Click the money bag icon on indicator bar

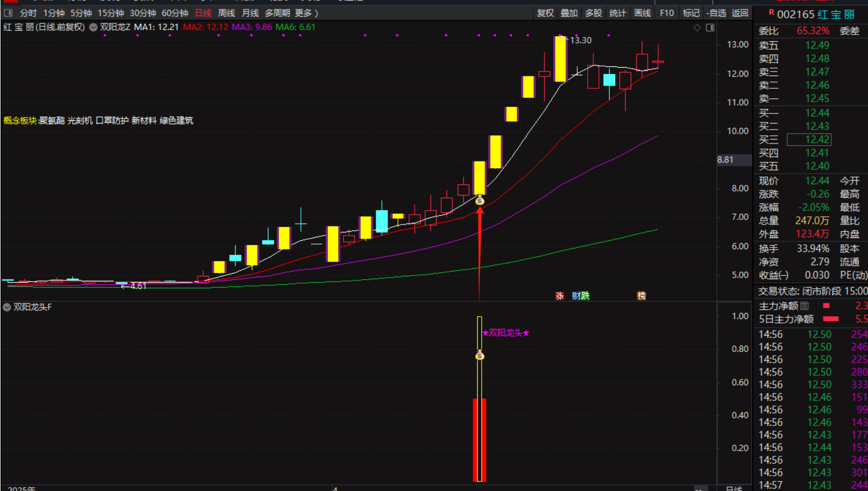click(x=479, y=355)
